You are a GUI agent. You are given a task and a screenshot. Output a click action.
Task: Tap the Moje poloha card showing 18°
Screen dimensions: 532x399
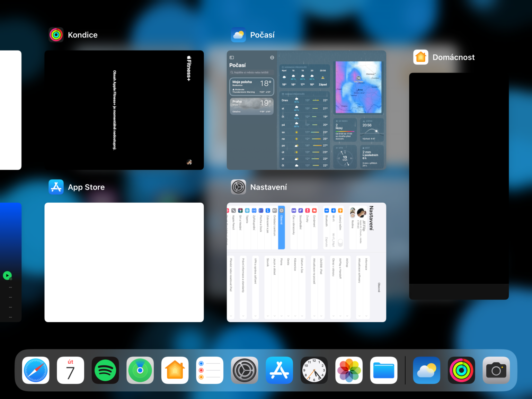(x=252, y=87)
